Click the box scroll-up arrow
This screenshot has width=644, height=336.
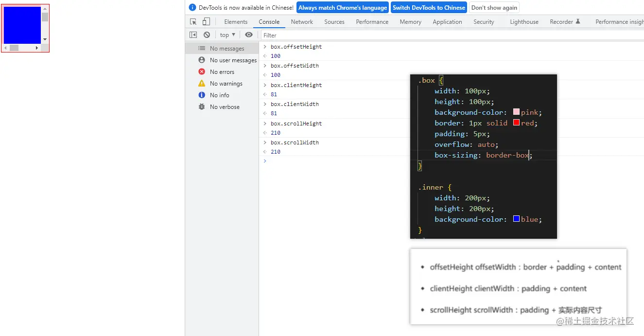tap(45, 9)
